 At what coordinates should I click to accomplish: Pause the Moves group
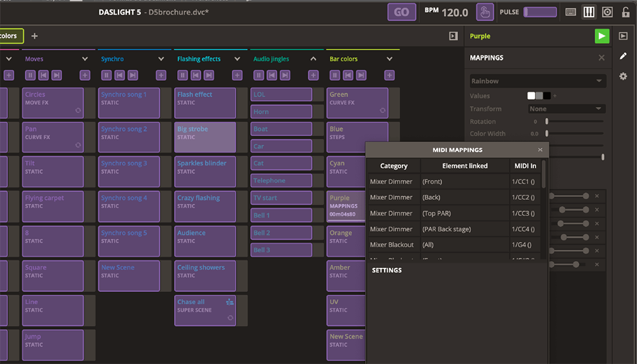coord(30,75)
